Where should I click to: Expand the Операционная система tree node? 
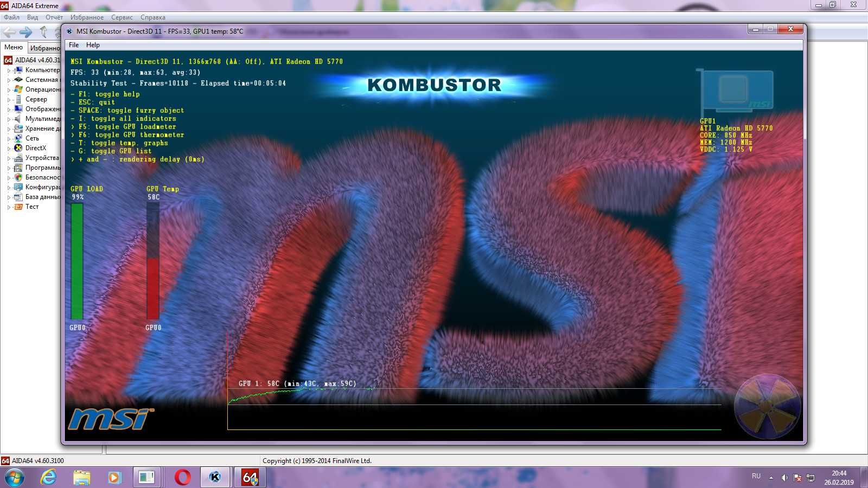pyautogui.click(x=9, y=90)
